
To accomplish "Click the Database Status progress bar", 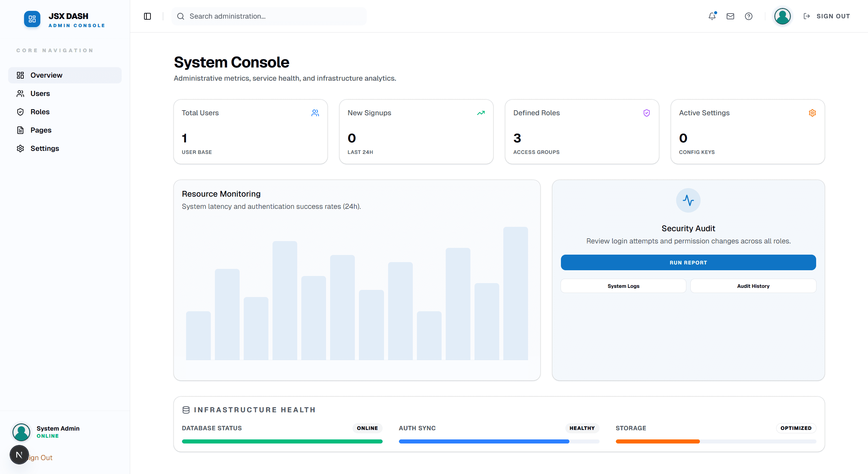I will [282, 441].
